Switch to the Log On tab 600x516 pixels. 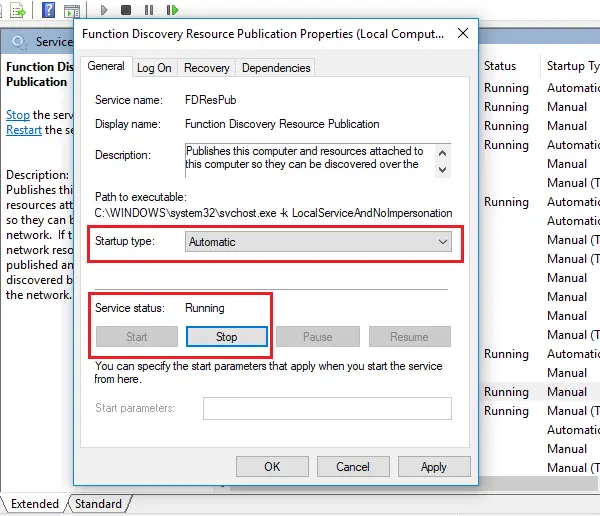[x=154, y=68]
